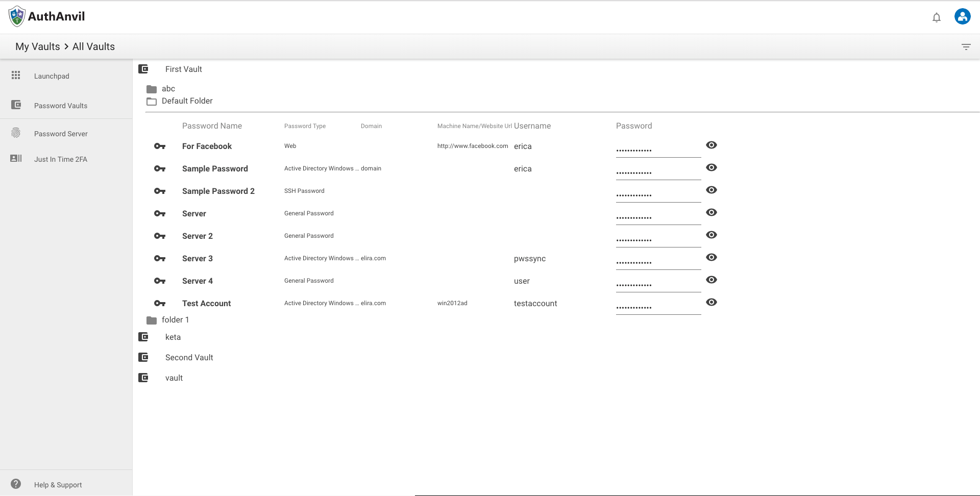Open the notifications bell

[x=937, y=18]
